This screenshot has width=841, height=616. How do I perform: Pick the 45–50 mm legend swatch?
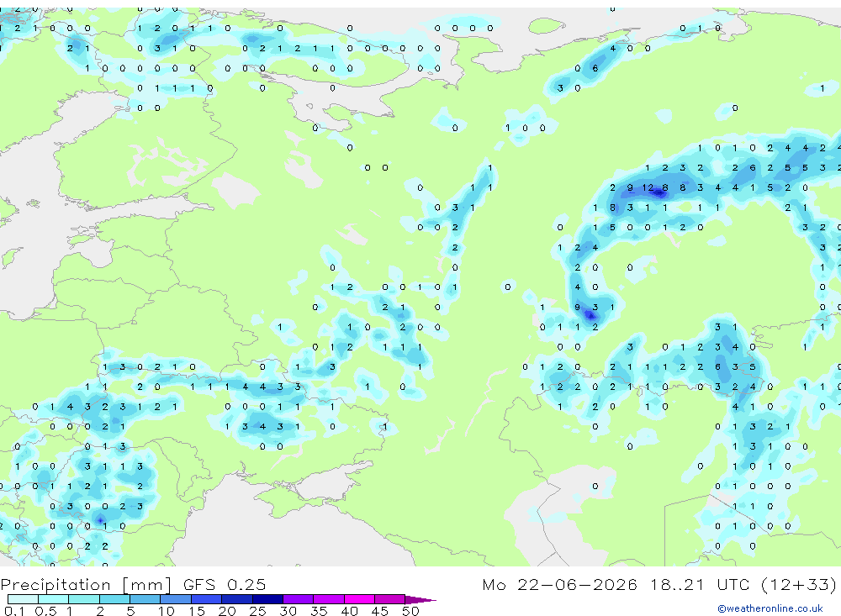(390, 599)
